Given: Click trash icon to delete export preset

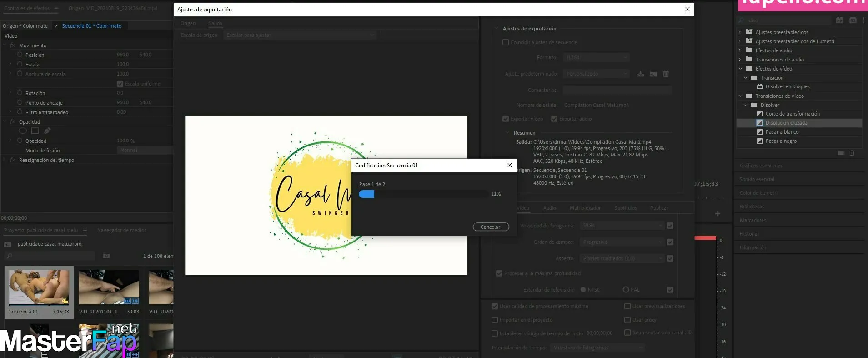Looking at the screenshot, I should [666, 73].
